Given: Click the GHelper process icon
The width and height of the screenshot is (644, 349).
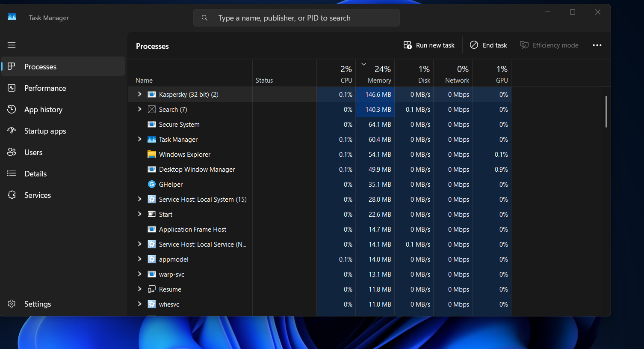Looking at the screenshot, I should tap(151, 184).
